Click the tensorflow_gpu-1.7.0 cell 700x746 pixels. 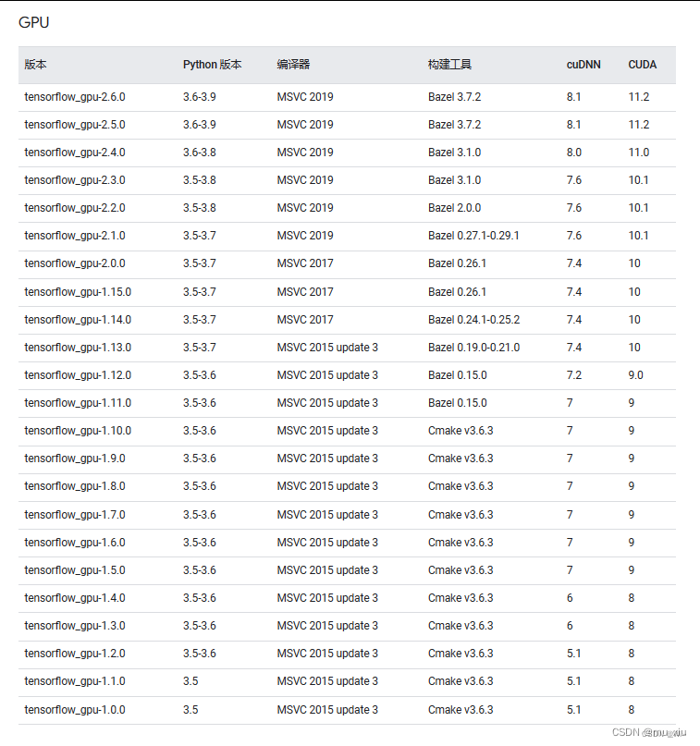click(75, 515)
